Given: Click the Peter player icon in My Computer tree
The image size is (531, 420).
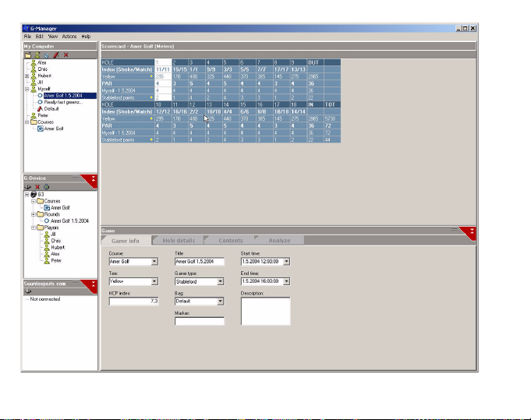Looking at the screenshot, I should 34,115.
